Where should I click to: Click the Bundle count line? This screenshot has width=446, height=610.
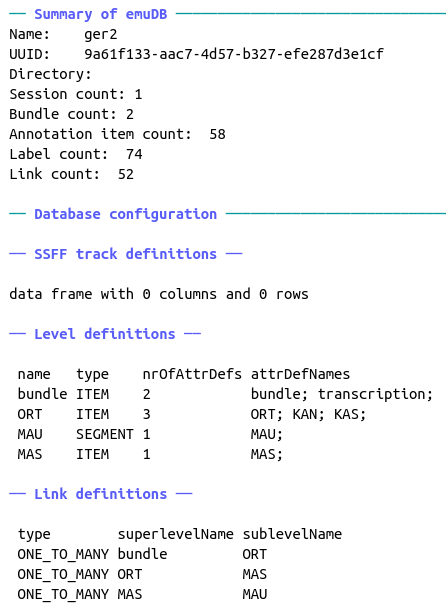(x=71, y=114)
